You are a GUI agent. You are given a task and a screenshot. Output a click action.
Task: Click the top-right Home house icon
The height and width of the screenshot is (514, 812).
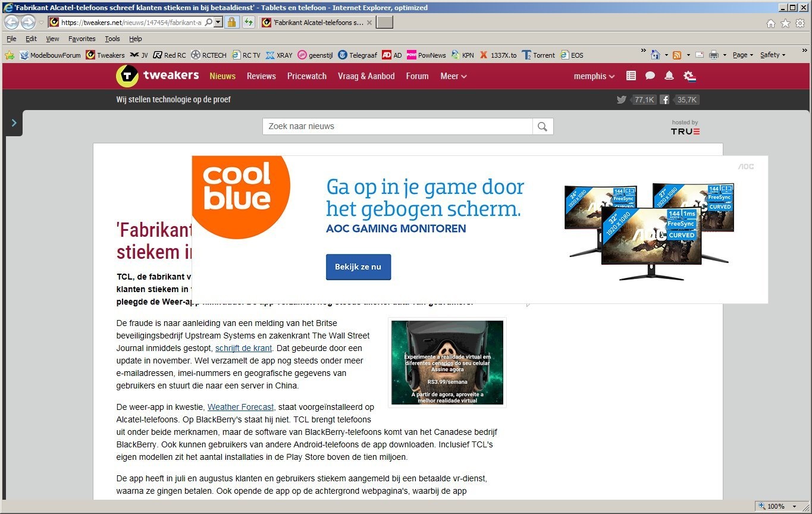click(771, 23)
